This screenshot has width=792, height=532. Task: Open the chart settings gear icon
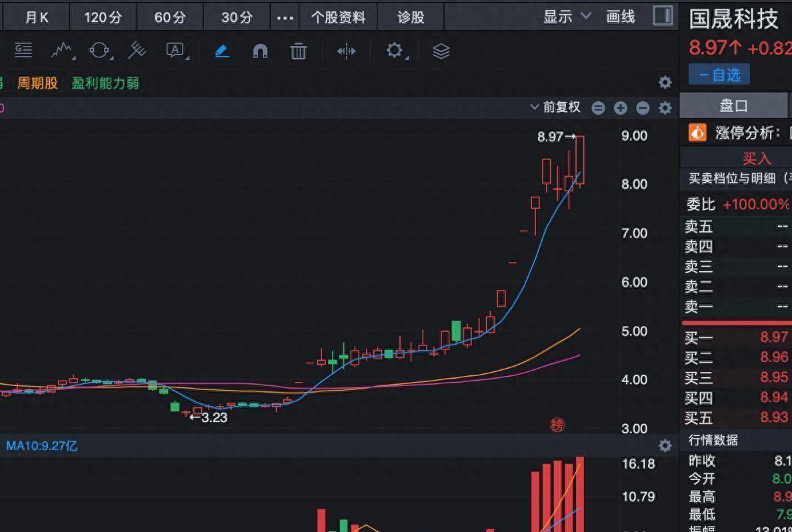(665, 107)
